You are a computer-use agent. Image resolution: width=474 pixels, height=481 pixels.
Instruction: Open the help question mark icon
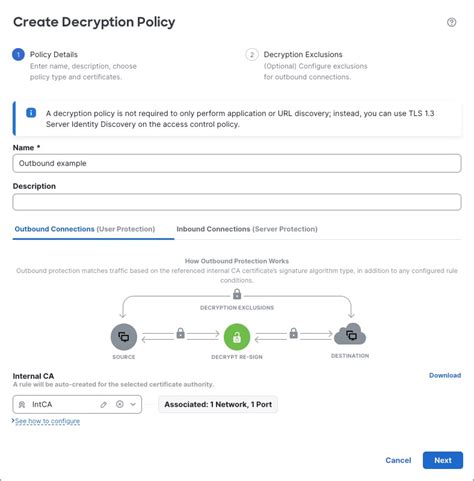click(451, 22)
